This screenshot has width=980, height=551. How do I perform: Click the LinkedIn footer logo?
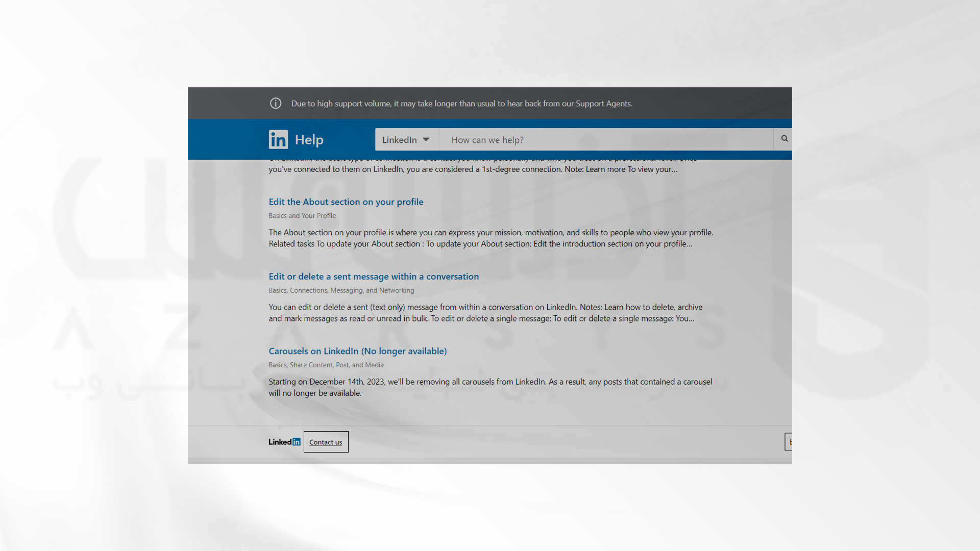(285, 442)
